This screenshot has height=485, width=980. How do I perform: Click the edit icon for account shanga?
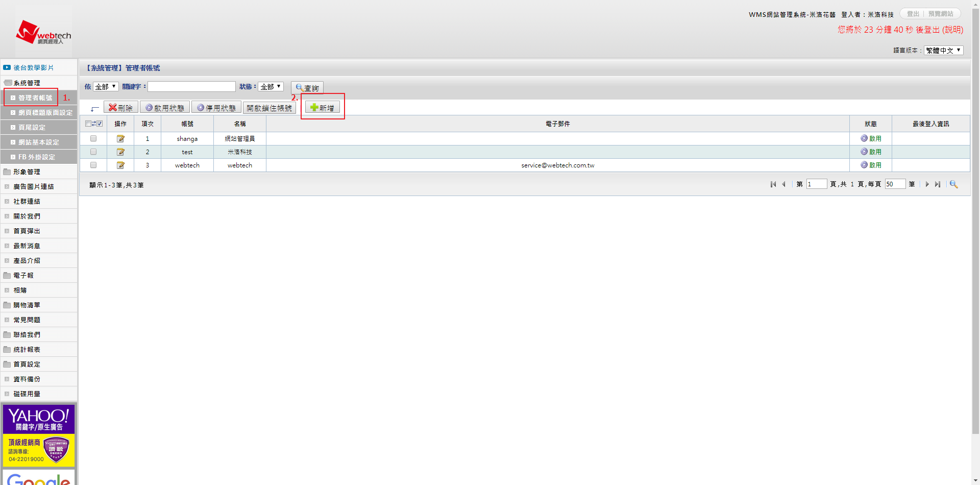pyautogui.click(x=120, y=139)
